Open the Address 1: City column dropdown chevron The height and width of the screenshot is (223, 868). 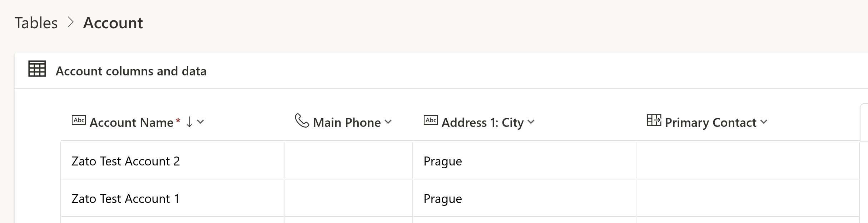click(531, 122)
